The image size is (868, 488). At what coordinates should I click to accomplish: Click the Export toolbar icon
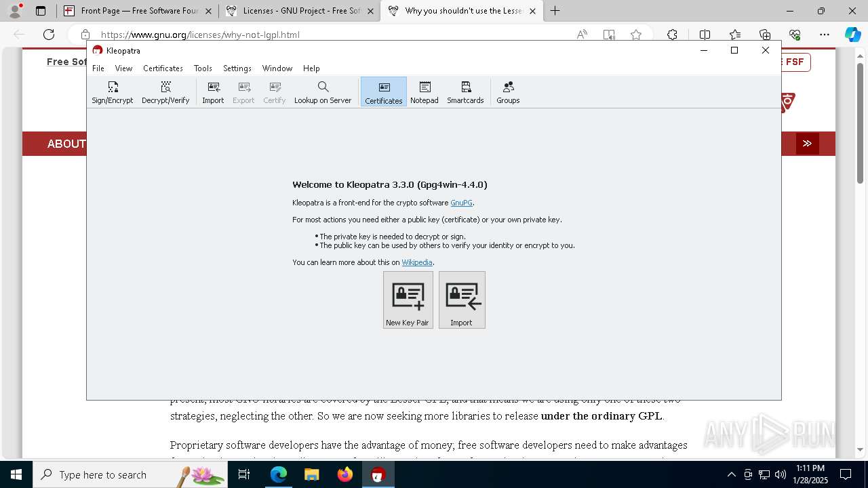[243, 92]
